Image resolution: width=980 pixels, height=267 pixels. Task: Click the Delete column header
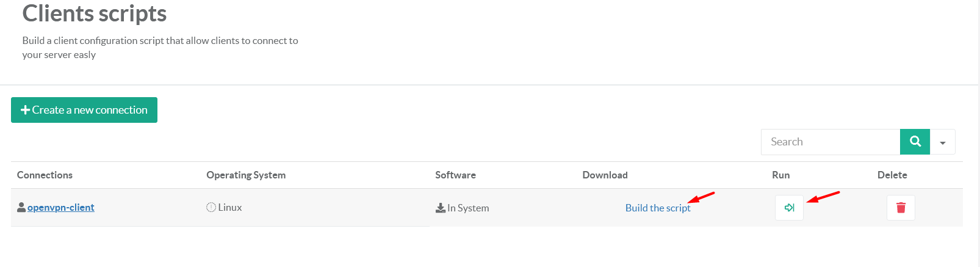[892, 175]
